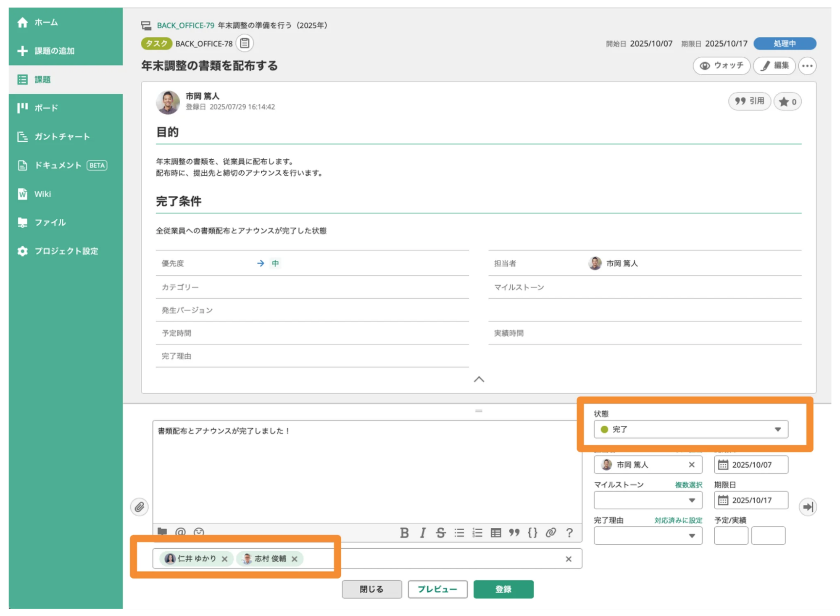Insert a quote block in editor

[514, 533]
